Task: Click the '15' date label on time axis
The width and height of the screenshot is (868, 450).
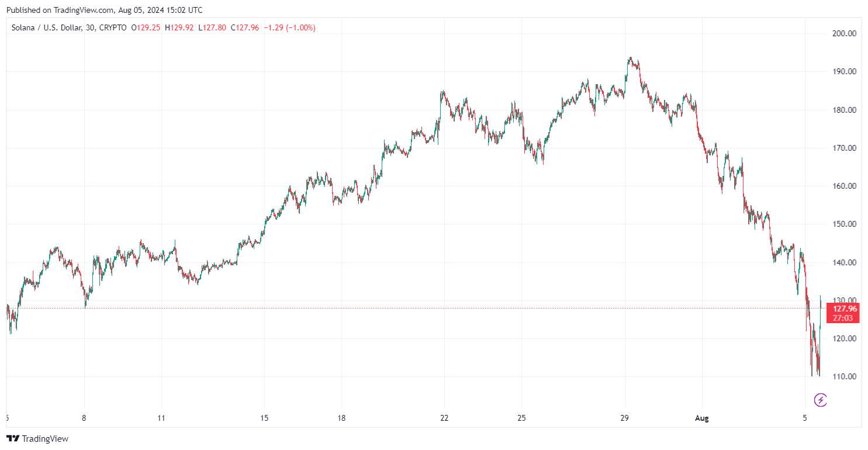Action: pos(264,418)
